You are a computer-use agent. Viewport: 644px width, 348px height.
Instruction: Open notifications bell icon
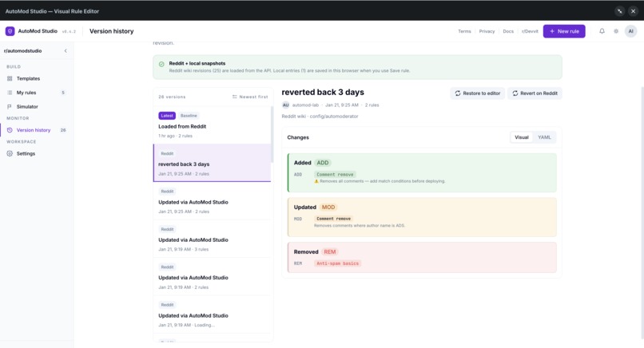[x=602, y=31]
